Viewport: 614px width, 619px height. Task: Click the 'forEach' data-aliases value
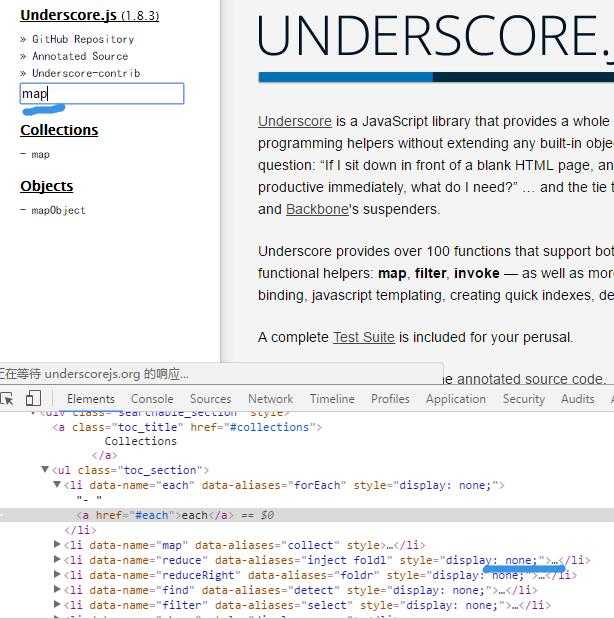pyautogui.click(x=317, y=485)
